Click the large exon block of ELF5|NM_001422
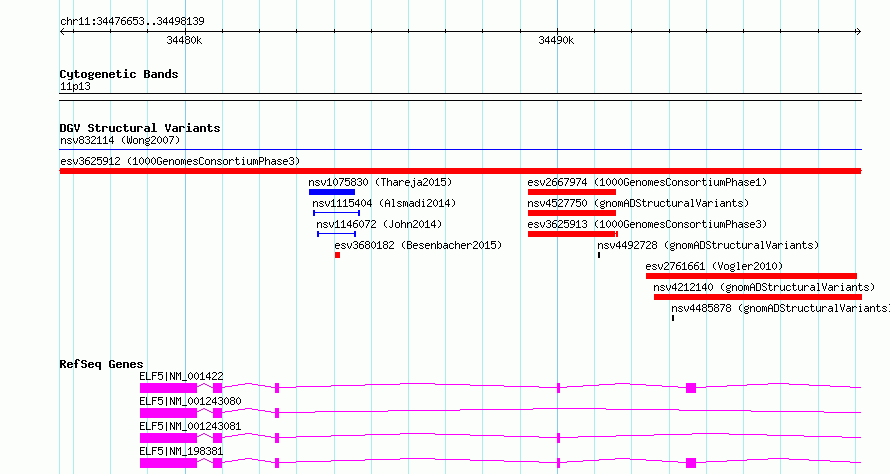 click(x=169, y=388)
